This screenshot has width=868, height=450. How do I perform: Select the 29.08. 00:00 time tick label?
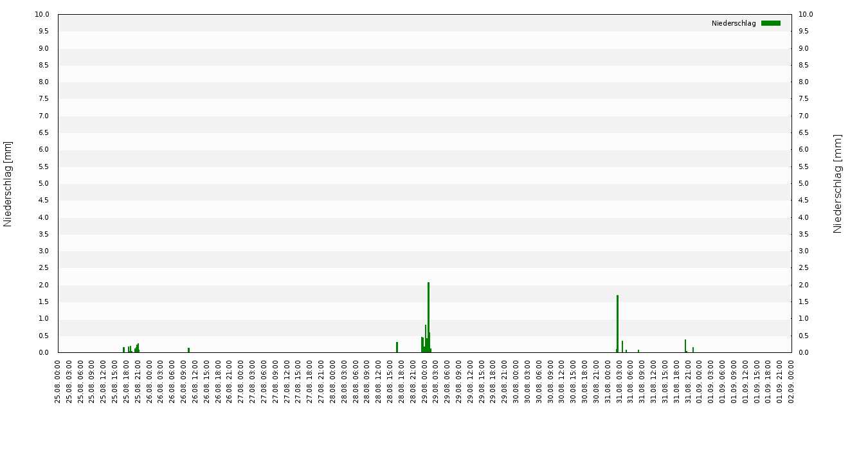pos(425,382)
